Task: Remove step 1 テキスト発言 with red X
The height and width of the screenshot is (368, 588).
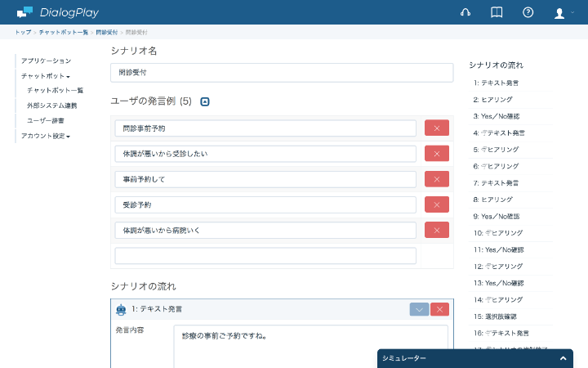Action: pos(439,309)
